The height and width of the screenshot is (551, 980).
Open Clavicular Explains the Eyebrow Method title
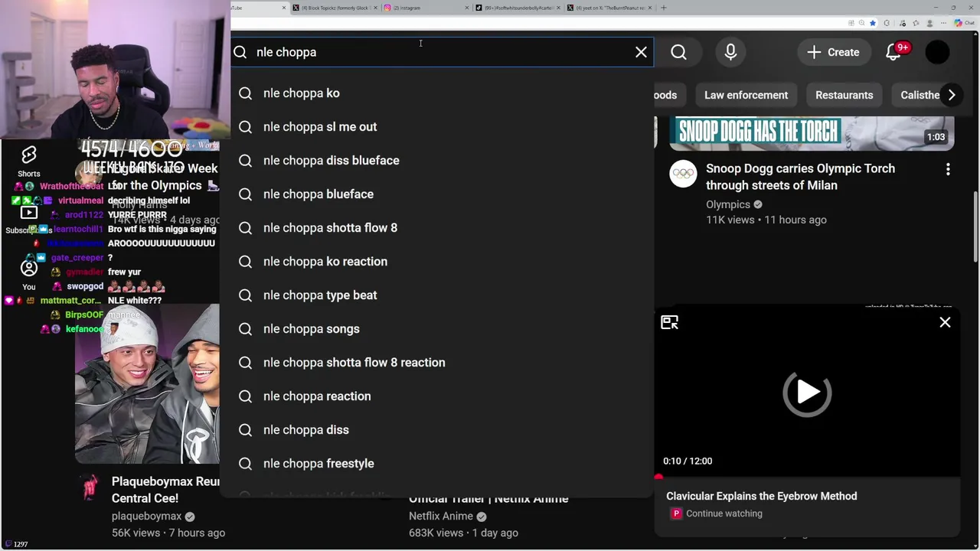[x=761, y=496]
